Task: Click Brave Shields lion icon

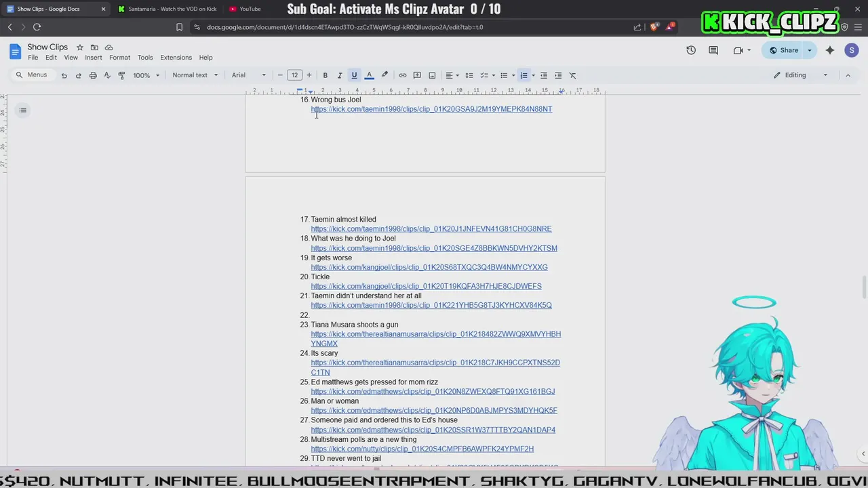Action: [x=654, y=27]
